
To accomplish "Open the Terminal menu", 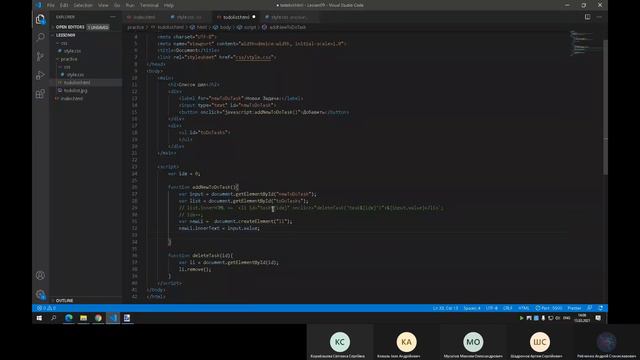I will pyautogui.click(x=149, y=5).
